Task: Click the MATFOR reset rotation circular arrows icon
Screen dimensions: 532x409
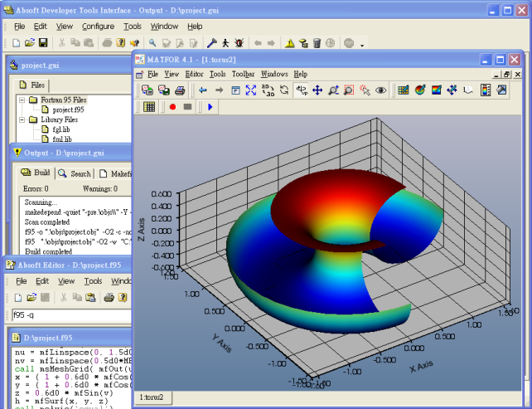Action: point(284,90)
